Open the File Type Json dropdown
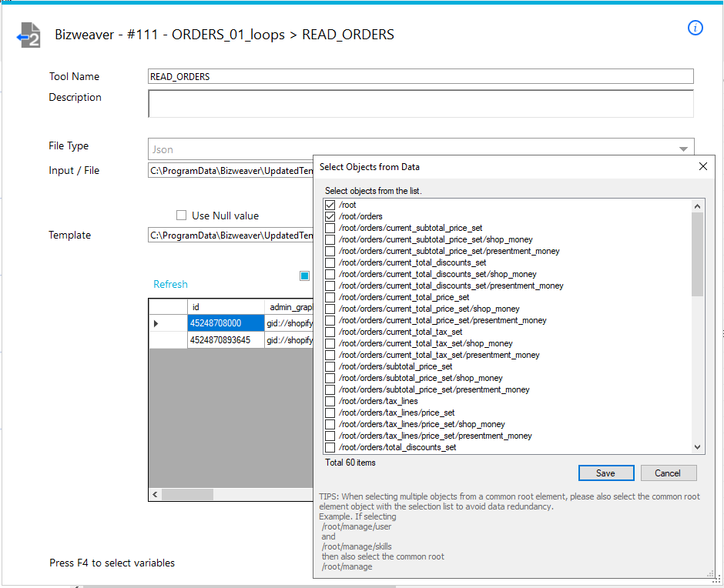Image resolution: width=724 pixels, height=588 pixels. coord(683,149)
